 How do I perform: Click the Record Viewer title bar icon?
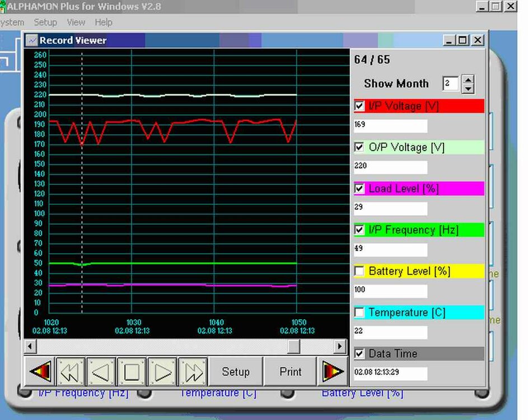[x=32, y=40]
